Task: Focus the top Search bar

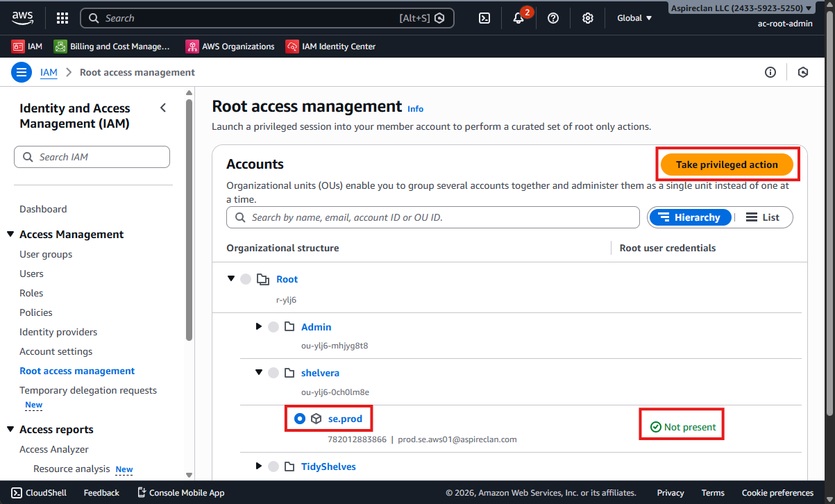Action: (x=267, y=18)
